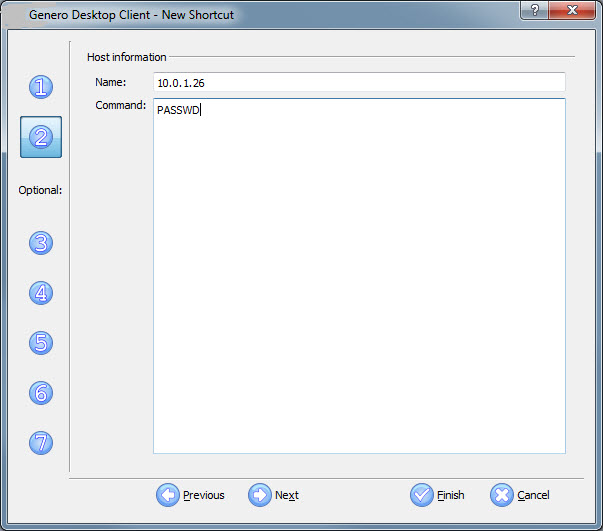
Task: Go to wizard step 1
Action: coord(41,87)
